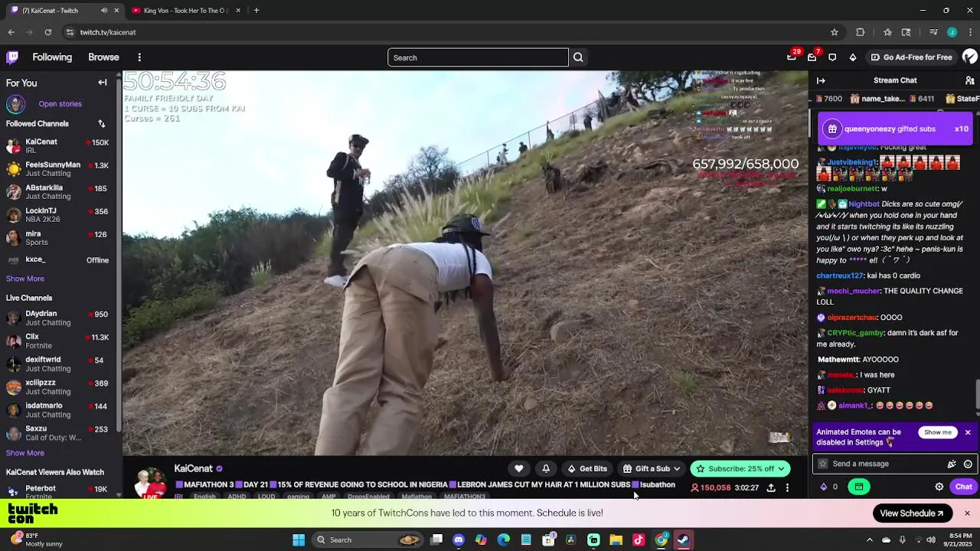Open chat community users list
Image resolution: width=980 pixels, height=551 pixels.
tap(969, 80)
